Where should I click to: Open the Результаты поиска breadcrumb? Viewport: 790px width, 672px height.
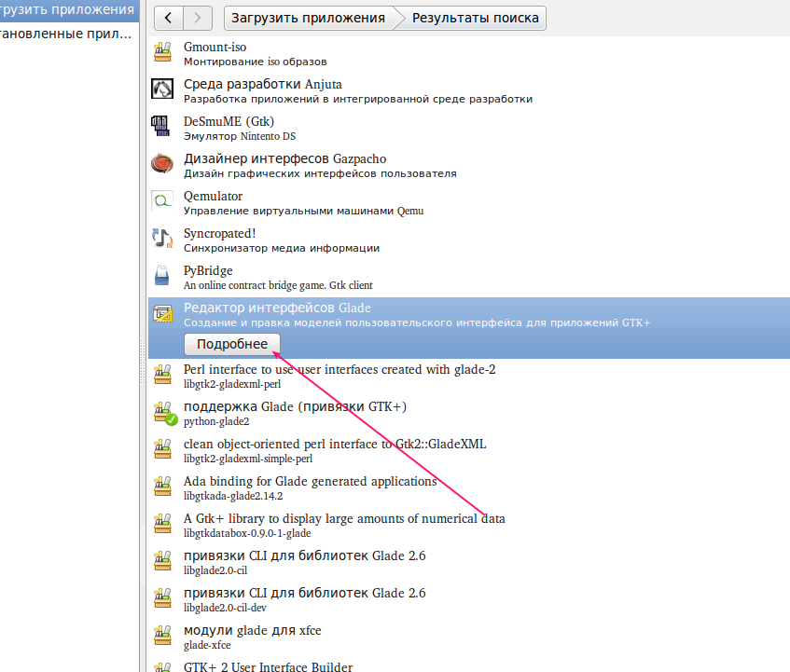click(x=475, y=18)
